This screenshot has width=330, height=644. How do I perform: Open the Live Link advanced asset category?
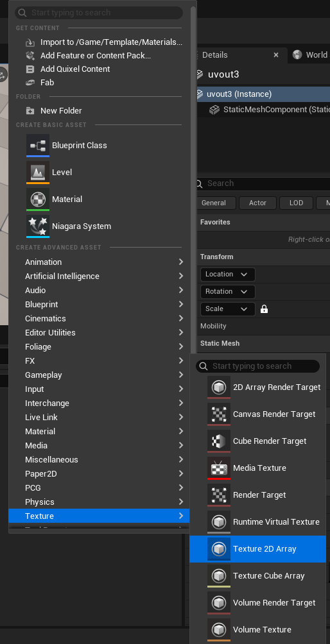pos(99,418)
